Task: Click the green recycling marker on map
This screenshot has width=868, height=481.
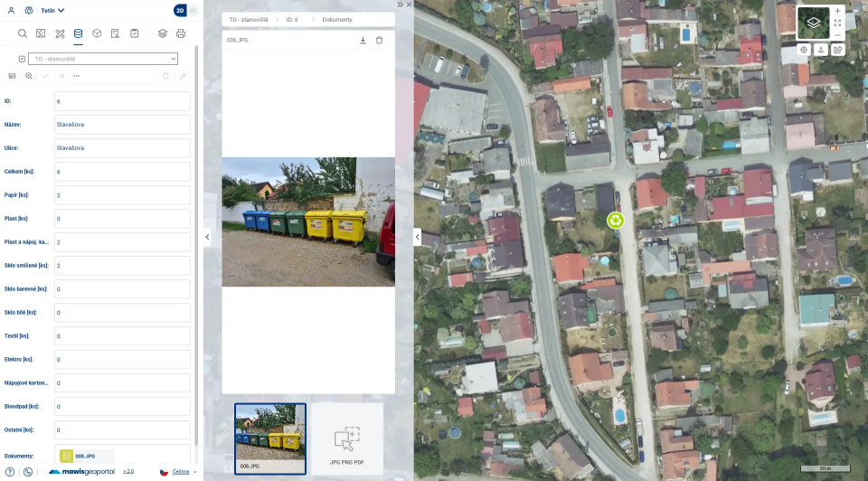Action: pos(615,220)
